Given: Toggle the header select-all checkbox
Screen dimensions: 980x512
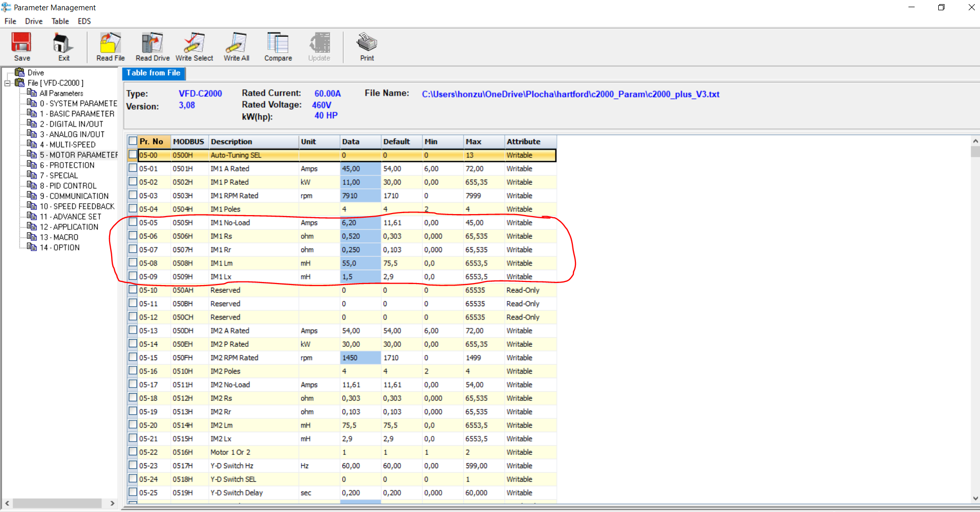Looking at the screenshot, I should tap(133, 141).
